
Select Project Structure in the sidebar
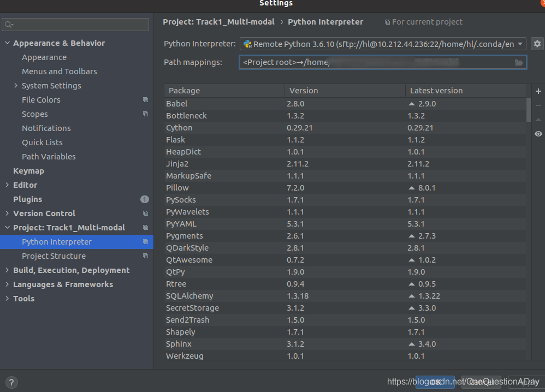pos(54,256)
